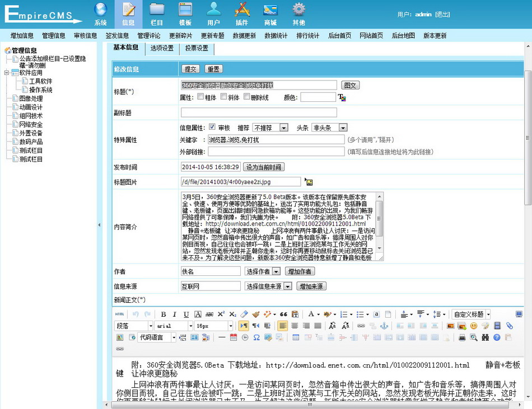Insert a hyperlink via chain icon
Image resolution: width=532 pixels, height=409 pixels.
click(361, 326)
